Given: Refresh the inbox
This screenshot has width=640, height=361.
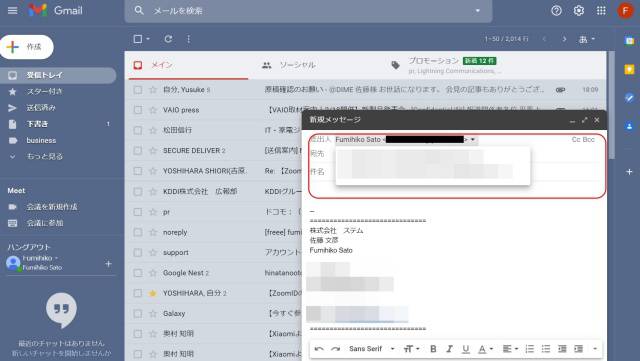Looking at the screenshot, I should [168, 39].
